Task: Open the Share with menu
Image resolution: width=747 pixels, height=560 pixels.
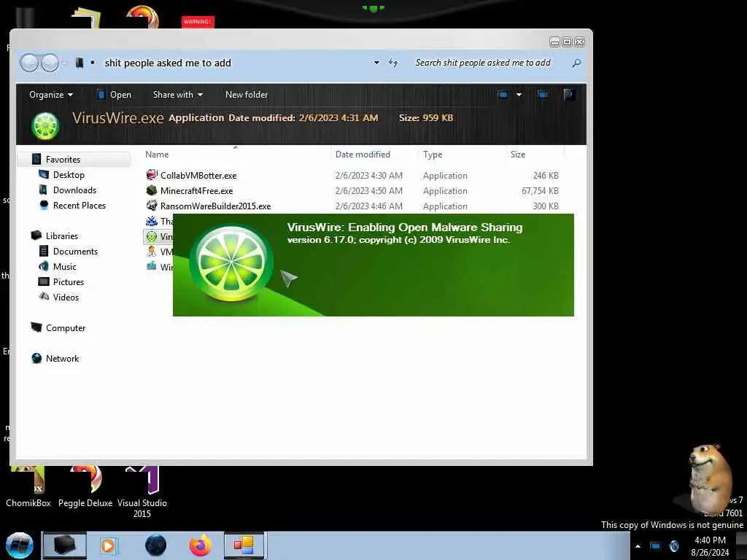Action: pos(178,95)
